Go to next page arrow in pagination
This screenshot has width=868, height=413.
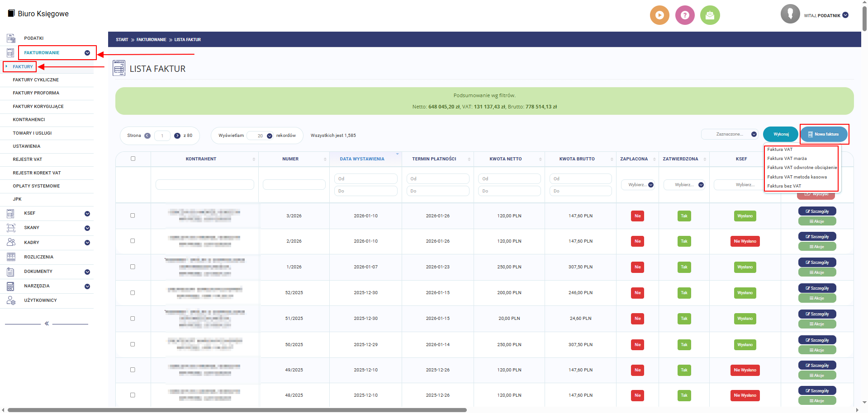coord(177,136)
